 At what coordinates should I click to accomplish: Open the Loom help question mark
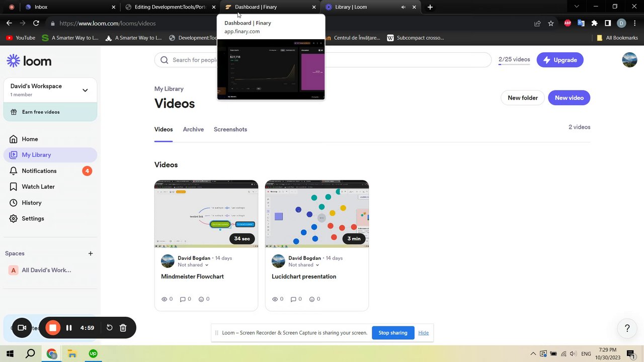(627, 328)
